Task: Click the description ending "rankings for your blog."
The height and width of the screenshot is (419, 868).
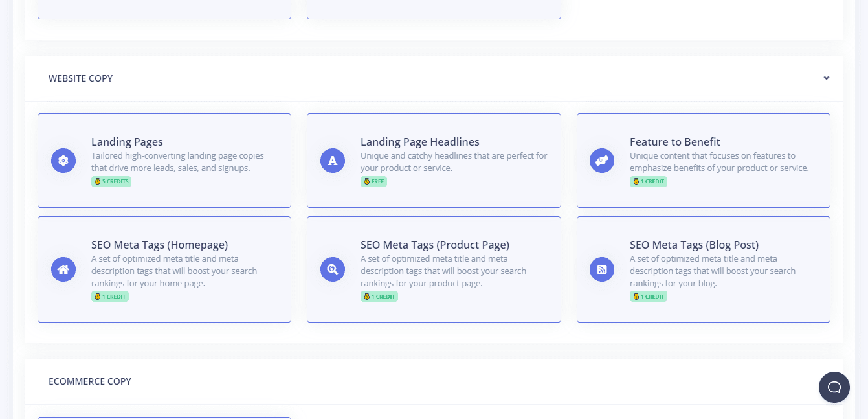Action: coord(713,271)
